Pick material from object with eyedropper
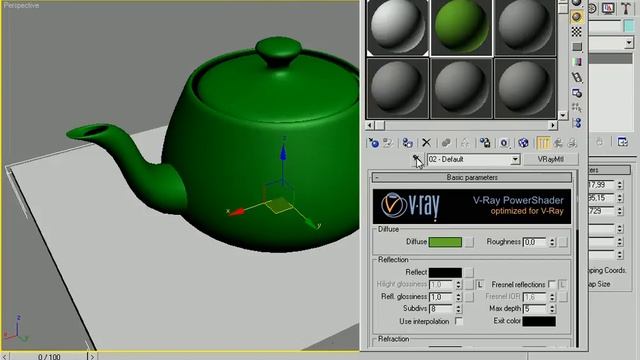Screen dimensions: 640x360 pyautogui.click(x=417, y=159)
